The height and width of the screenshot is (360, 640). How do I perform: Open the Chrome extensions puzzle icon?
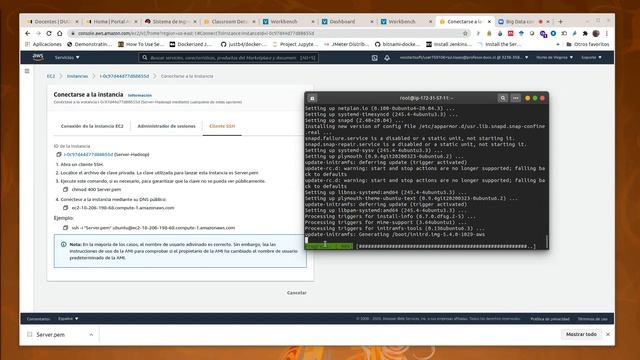[585, 33]
